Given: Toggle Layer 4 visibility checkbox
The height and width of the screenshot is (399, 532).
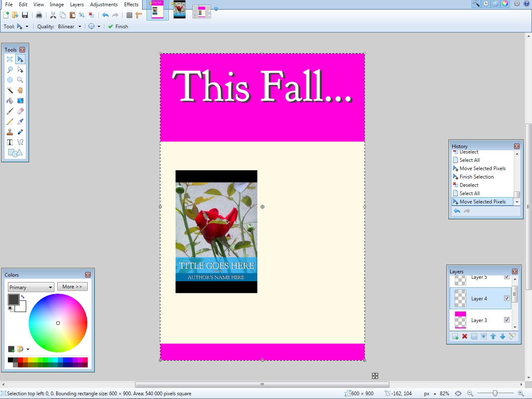Looking at the screenshot, I should click(507, 298).
